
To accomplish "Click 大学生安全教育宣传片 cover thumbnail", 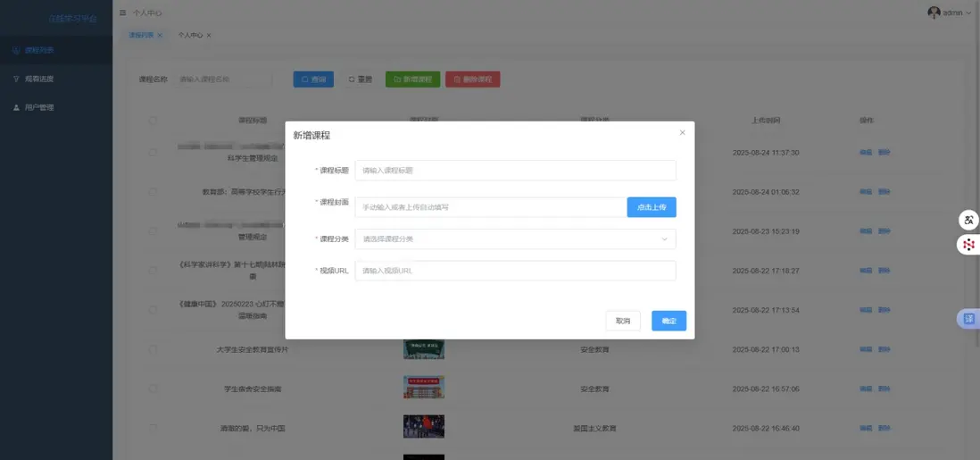I will pos(424,348).
